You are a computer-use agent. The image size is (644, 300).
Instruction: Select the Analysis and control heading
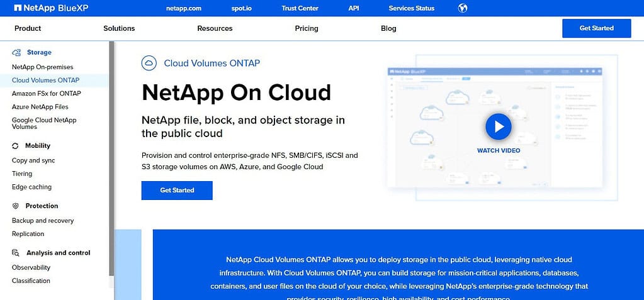[59, 253]
